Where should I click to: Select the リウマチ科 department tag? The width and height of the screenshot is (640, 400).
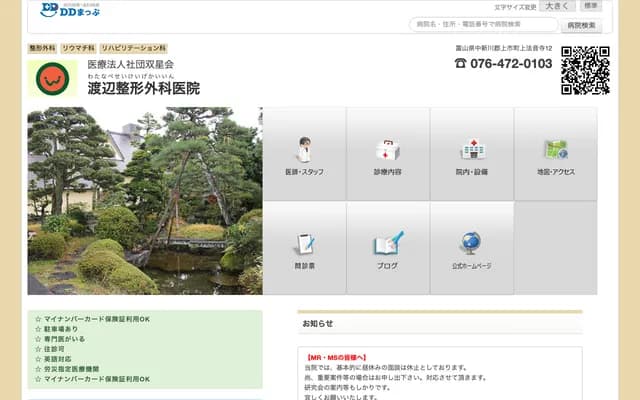pos(78,48)
